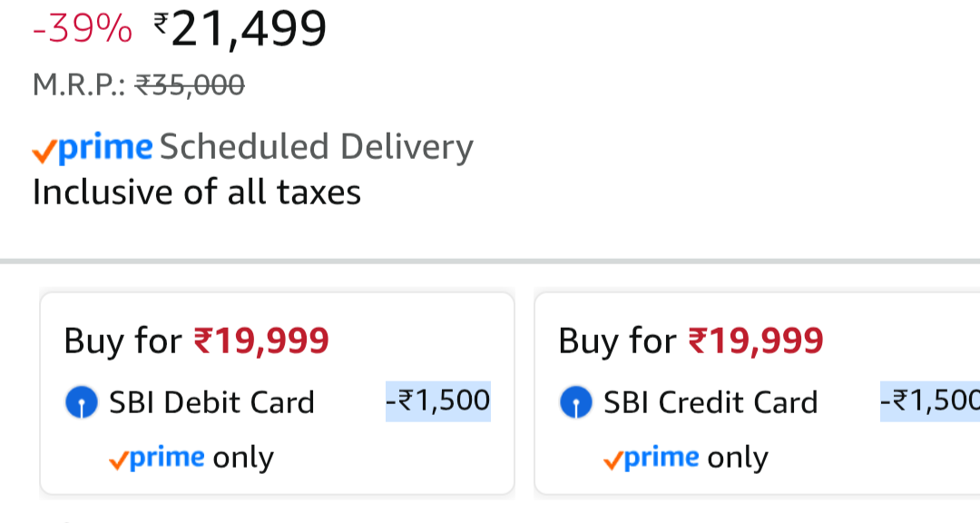Click the SBI logo on Debit Card offer
Viewport: 980px width, 523px height.
click(x=82, y=402)
